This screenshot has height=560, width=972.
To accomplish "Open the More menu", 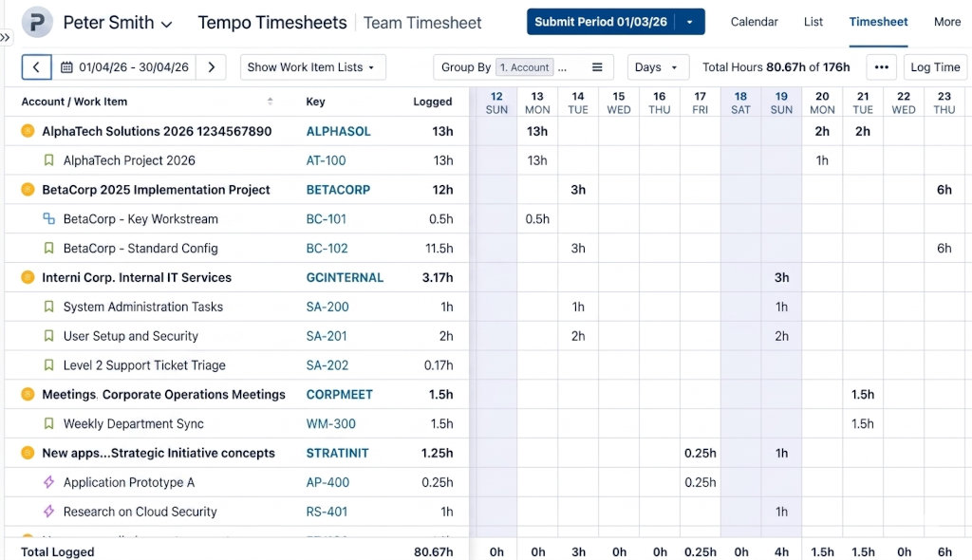I will [947, 22].
